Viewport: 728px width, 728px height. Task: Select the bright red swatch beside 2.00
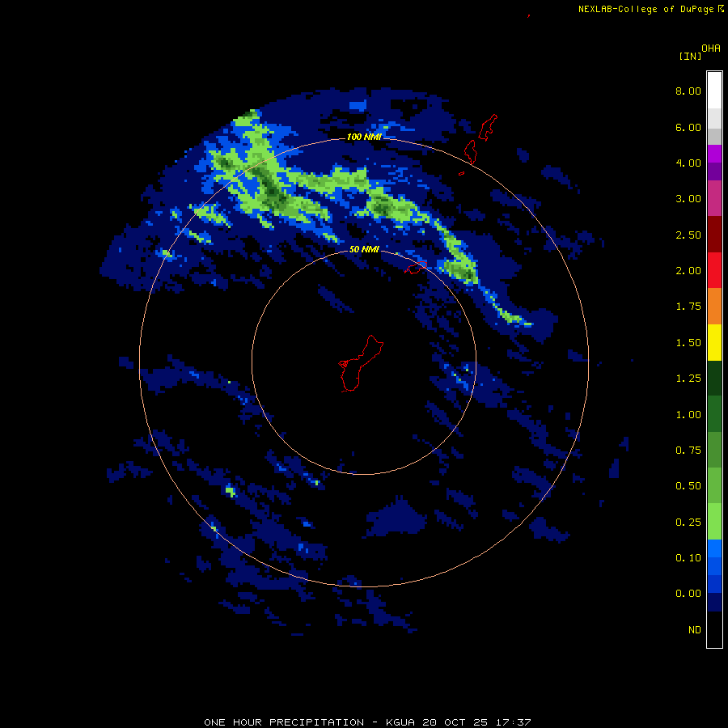click(x=714, y=270)
